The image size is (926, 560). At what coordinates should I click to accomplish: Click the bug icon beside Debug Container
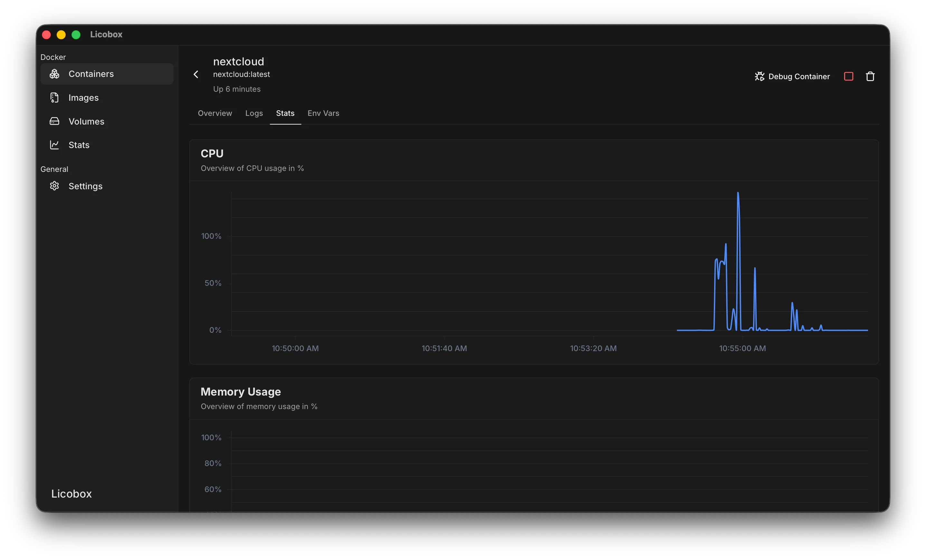(760, 76)
